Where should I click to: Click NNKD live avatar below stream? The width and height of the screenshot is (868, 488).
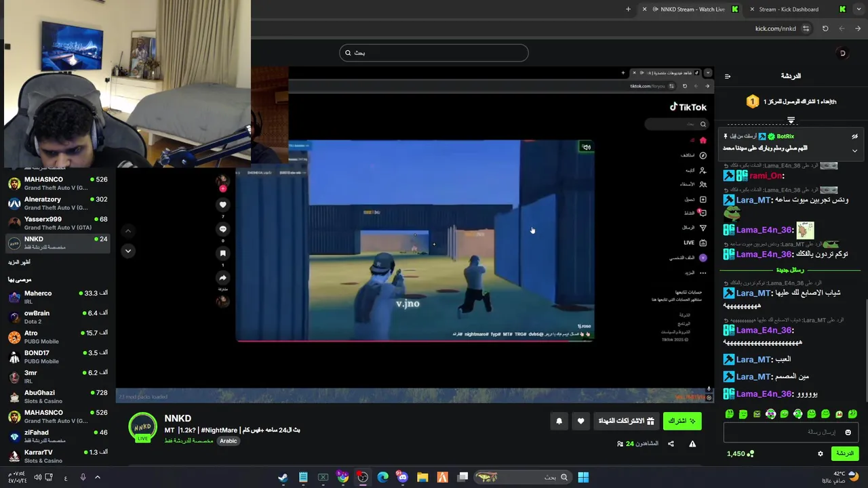tap(142, 428)
